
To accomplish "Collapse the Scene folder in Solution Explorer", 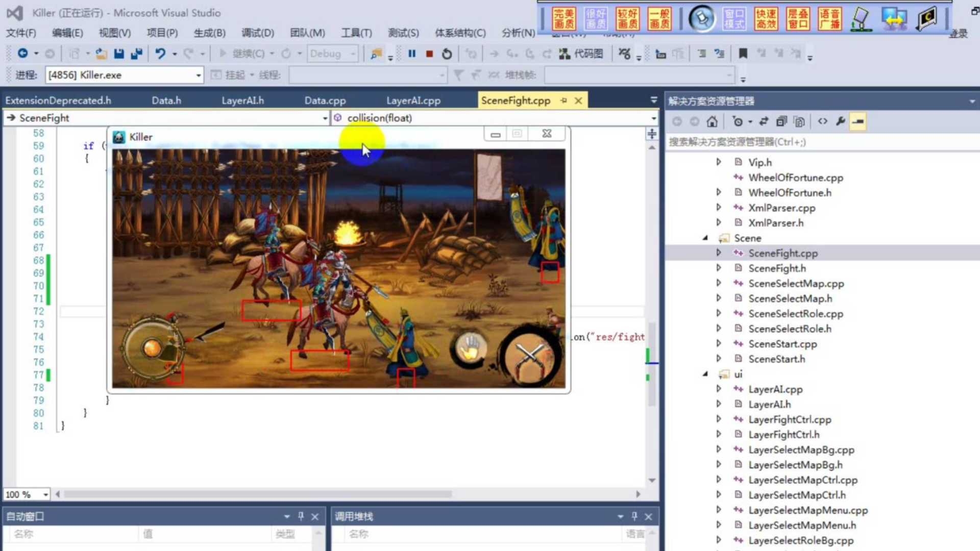I will (x=705, y=238).
